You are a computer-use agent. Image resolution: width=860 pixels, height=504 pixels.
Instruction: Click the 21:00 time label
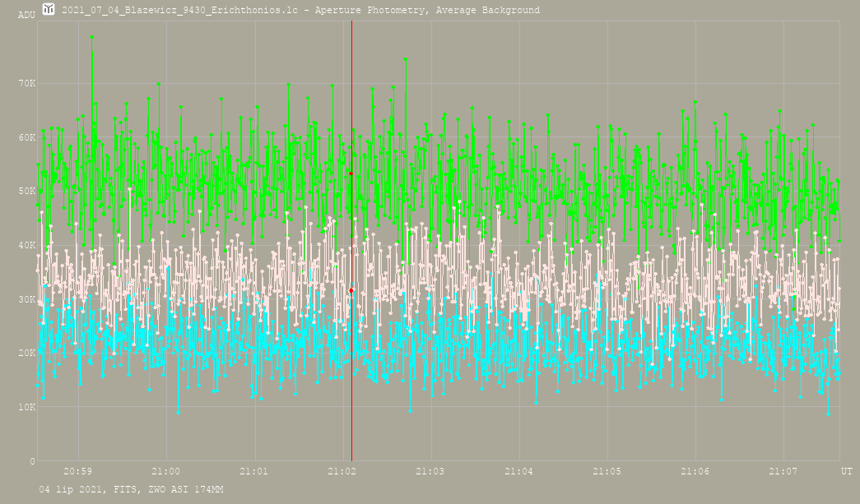(x=166, y=471)
